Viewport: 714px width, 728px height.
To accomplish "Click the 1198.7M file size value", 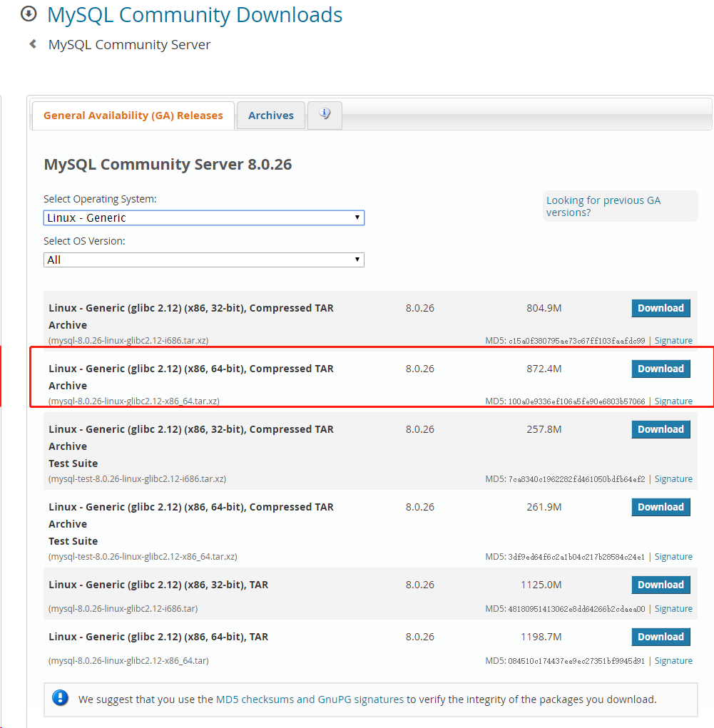I will (x=541, y=637).
